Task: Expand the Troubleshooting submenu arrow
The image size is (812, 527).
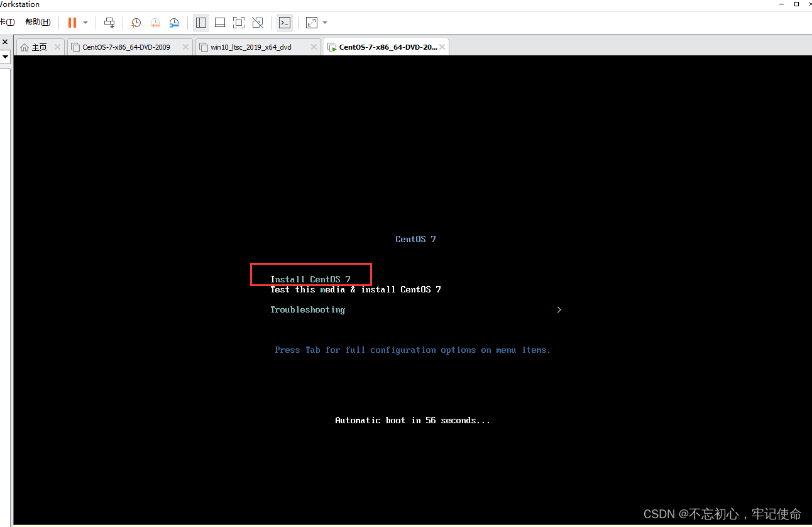Action: (559, 309)
